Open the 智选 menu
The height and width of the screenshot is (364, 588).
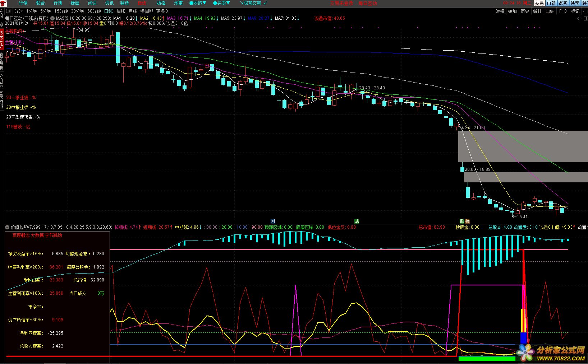(x=124, y=3)
